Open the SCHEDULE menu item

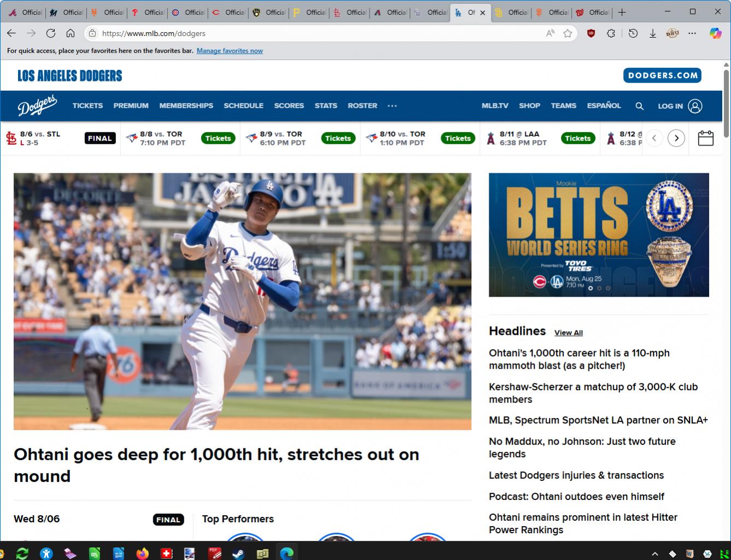coord(243,106)
